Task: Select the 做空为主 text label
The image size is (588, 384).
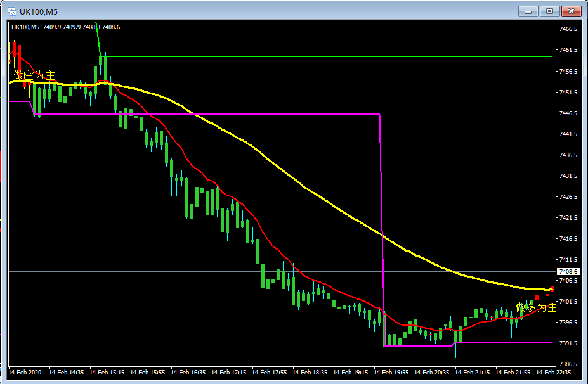Action: (x=34, y=76)
